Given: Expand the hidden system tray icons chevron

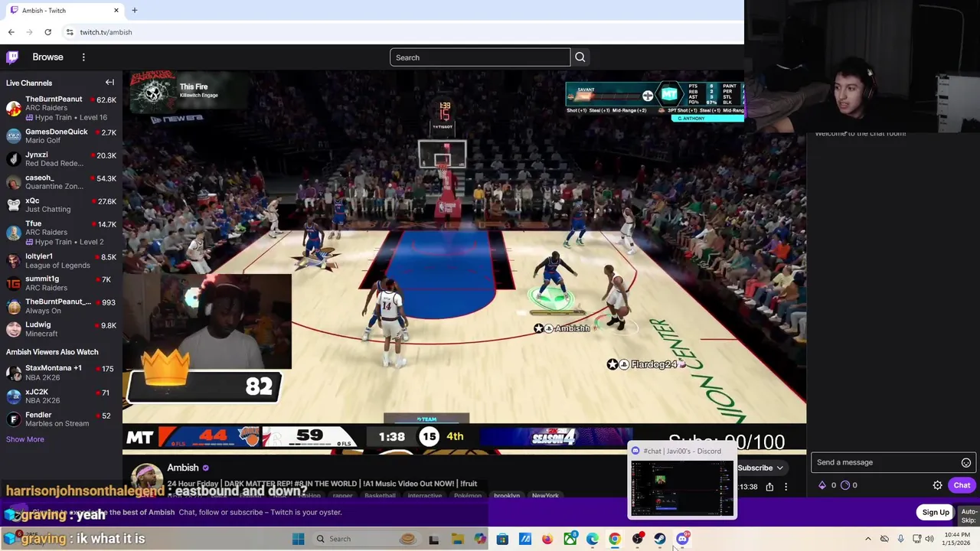Looking at the screenshot, I should [867, 539].
